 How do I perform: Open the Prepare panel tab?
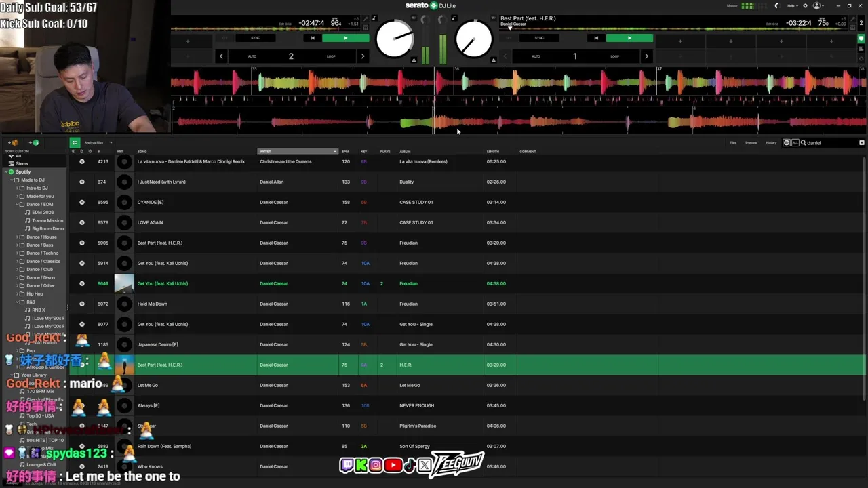751,143
